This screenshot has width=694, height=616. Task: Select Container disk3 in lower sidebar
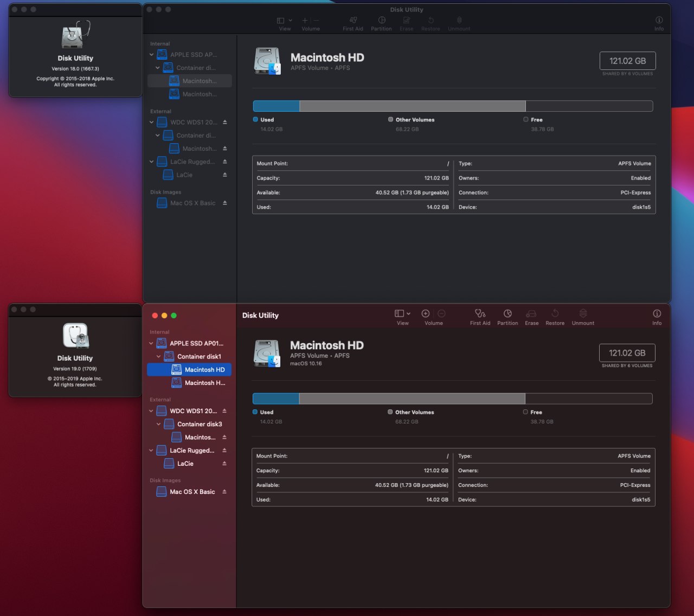click(x=189, y=424)
